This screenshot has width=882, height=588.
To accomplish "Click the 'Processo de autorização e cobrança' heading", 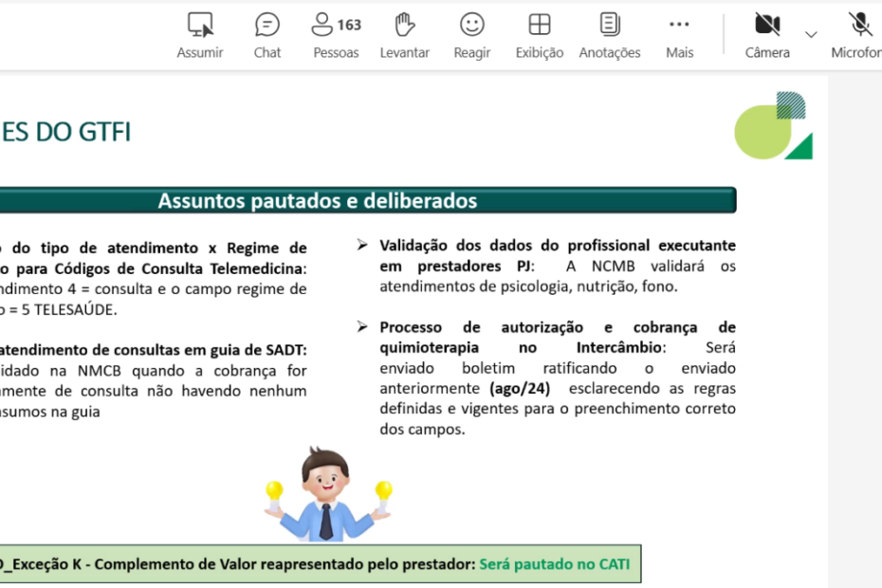I will 557,327.
